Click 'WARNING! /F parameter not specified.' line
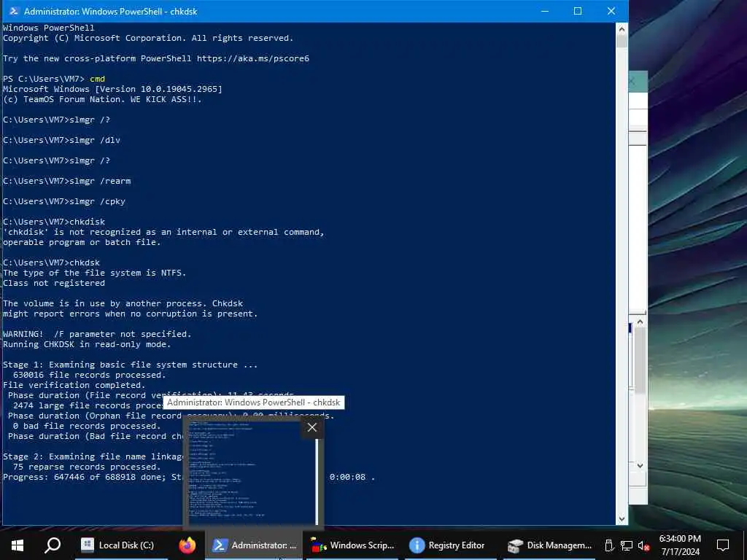The image size is (747, 560). point(97,334)
